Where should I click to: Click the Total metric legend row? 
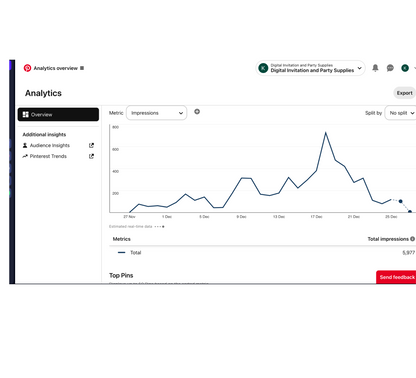[262, 253]
